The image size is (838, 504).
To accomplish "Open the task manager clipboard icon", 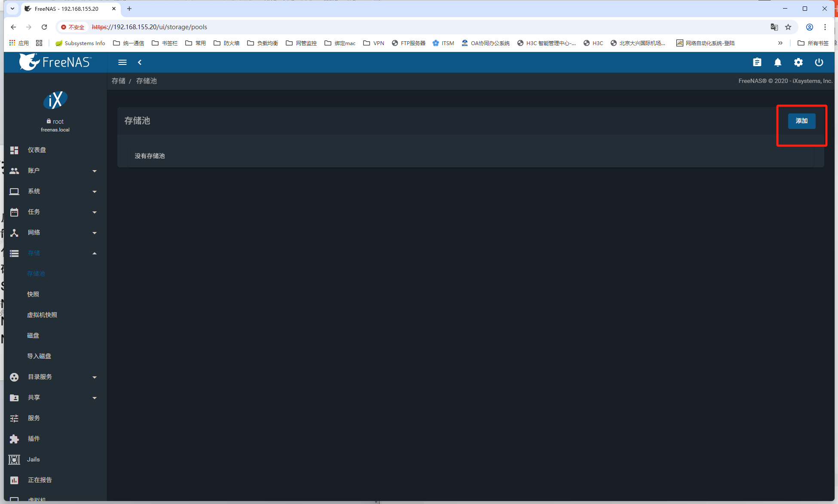I will click(757, 62).
